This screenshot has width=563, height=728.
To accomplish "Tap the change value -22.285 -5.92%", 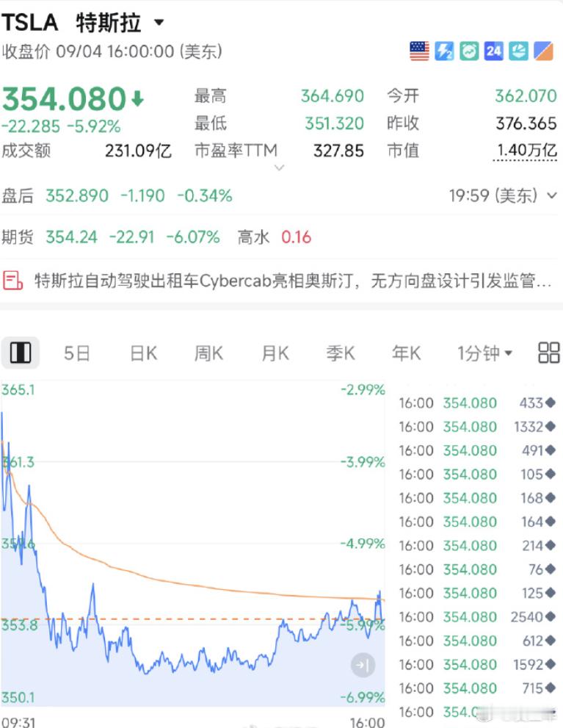I will coord(61,126).
